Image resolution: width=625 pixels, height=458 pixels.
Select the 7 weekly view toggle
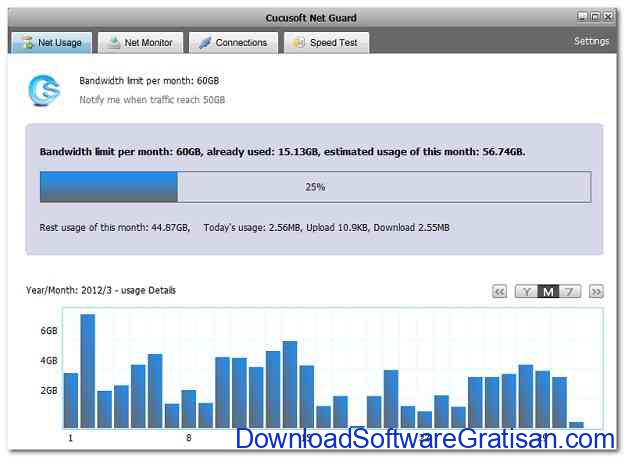coord(570,291)
